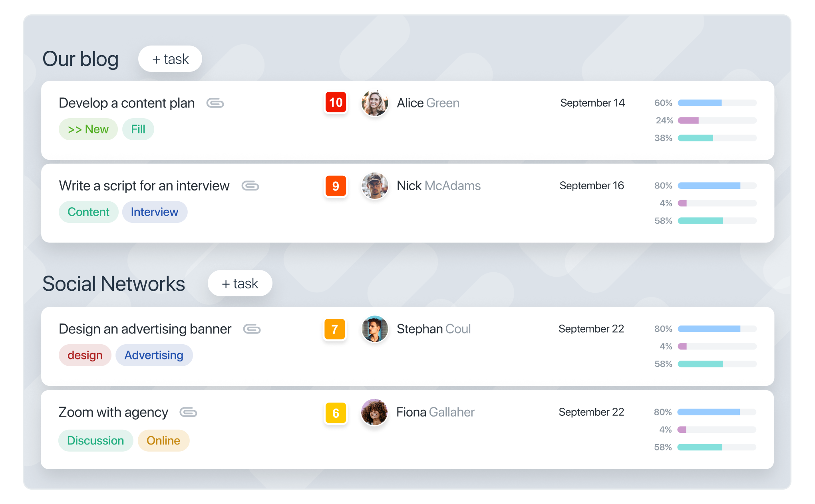The width and height of the screenshot is (815, 504).
Task: Add a task to Our blog
Action: 170,59
